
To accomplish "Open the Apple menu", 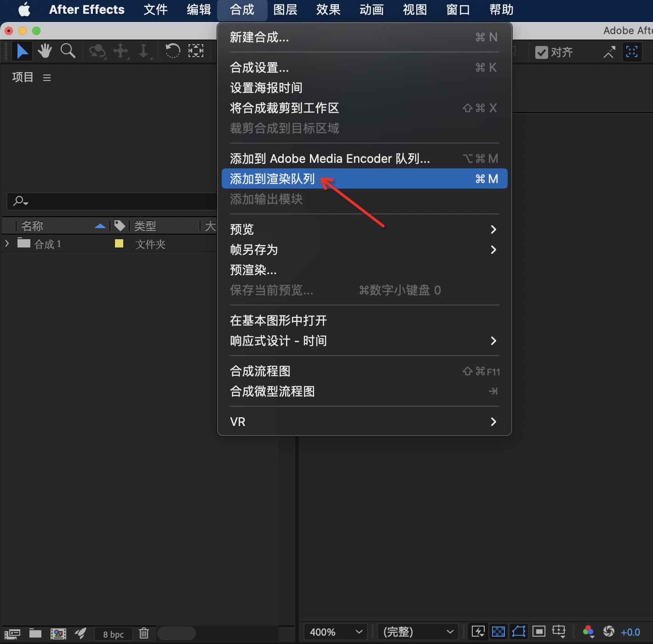I will (24, 10).
